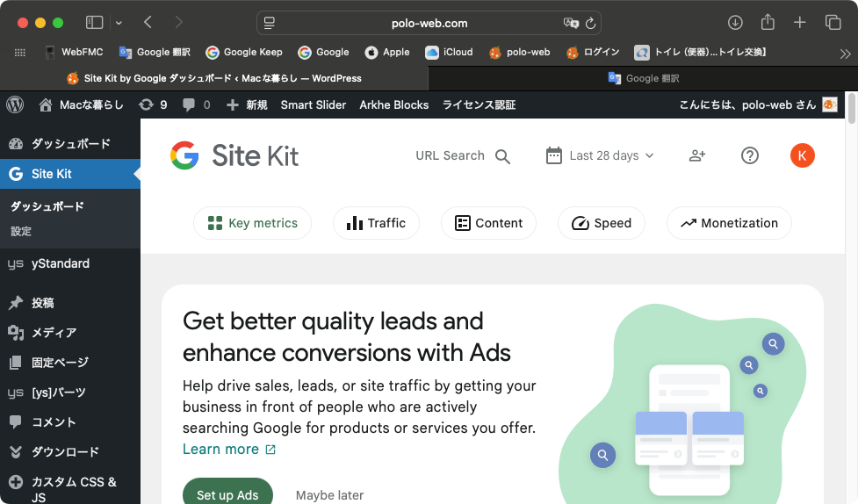Open 投稿 in the WordPress sidebar
The width and height of the screenshot is (858, 504).
[43, 303]
